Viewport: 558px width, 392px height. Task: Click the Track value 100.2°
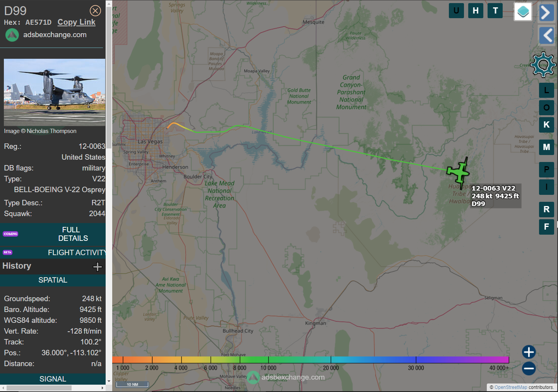click(x=91, y=342)
